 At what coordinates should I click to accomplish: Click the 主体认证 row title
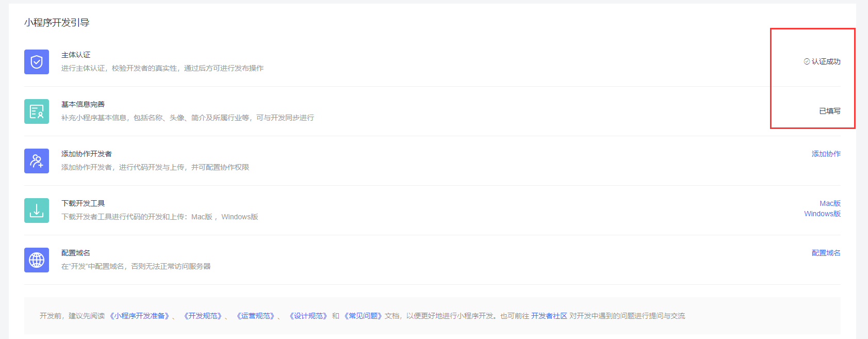[x=76, y=55]
